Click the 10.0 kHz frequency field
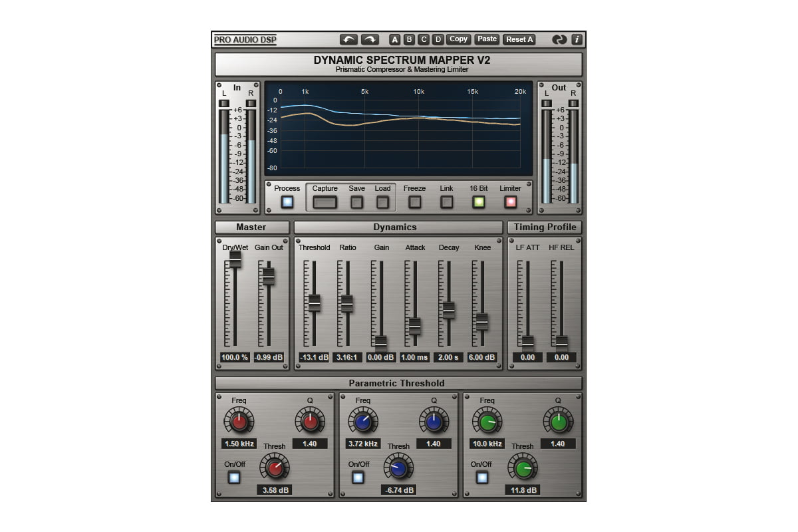This screenshot has height=532, width=798. tap(487, 444)
